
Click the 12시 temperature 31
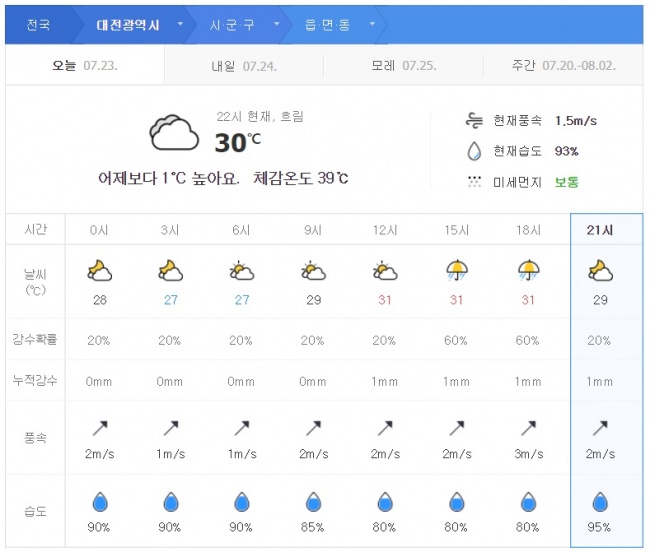(385, 300)
